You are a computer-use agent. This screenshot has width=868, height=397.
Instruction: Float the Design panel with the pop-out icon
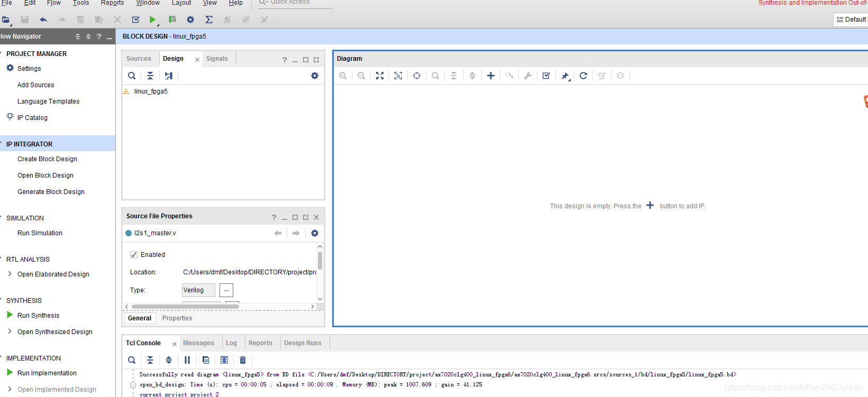(316, 60)
